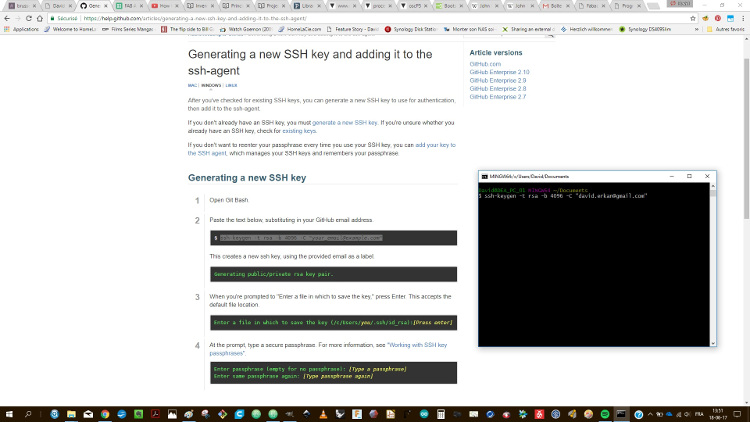The image size is (750, 422).
Task: Open 'HomeLaCie.com' bookmark
Action: point(300,29)
